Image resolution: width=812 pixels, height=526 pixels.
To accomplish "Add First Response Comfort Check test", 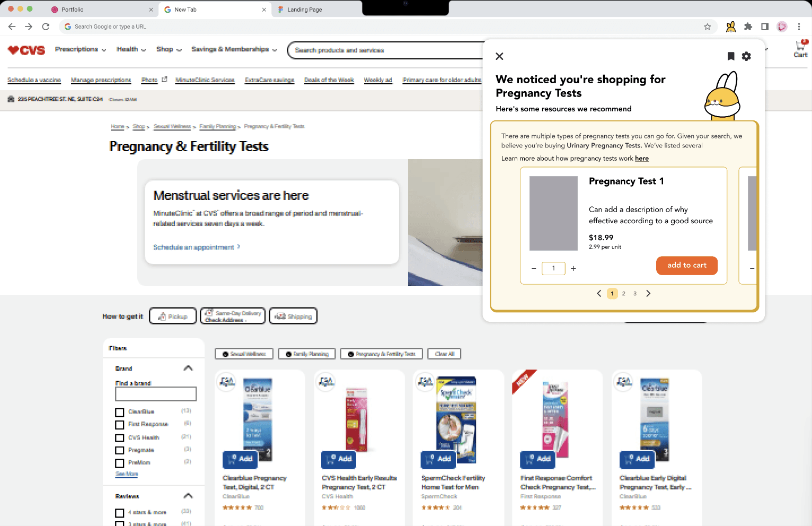I will click(538, 459).
